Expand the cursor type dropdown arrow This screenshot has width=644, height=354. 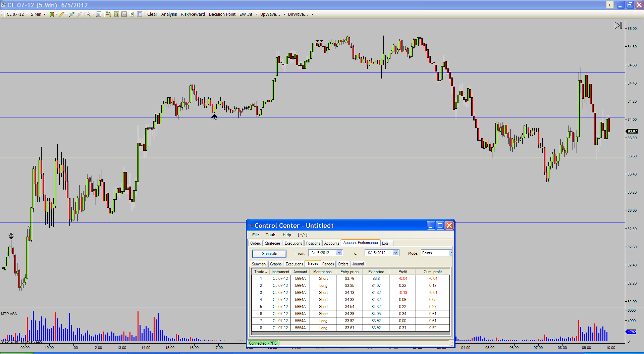[x=93, y=14]
